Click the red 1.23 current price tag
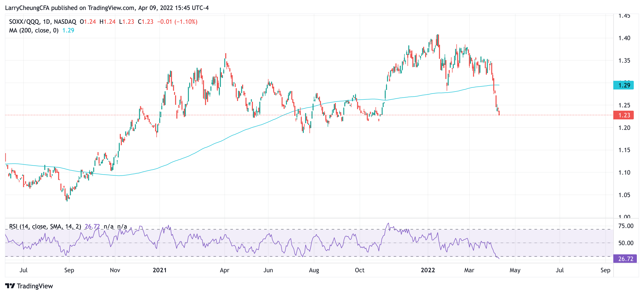 click(x=624, y=115)
